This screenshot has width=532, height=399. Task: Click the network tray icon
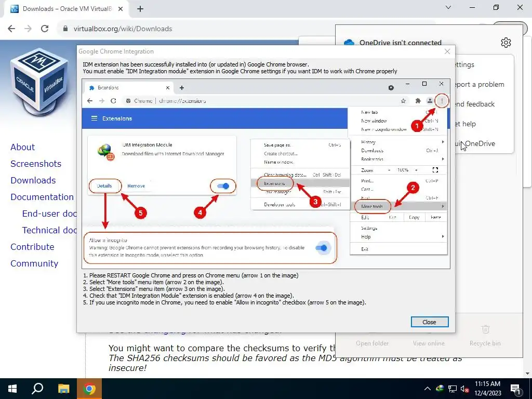tap(453, 389)
